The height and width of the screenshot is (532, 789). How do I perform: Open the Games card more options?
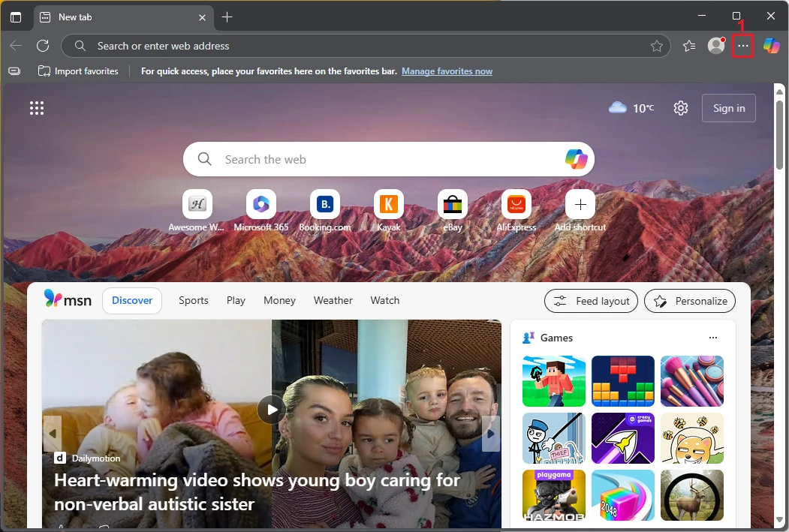(x=713, y=338)
